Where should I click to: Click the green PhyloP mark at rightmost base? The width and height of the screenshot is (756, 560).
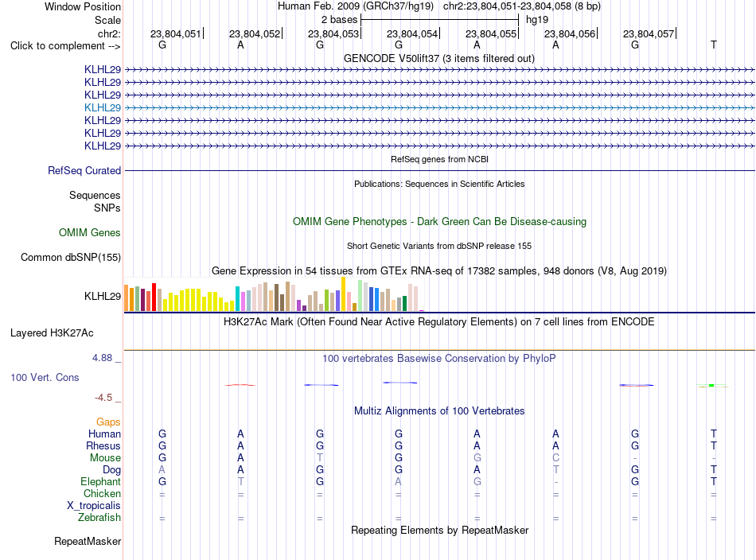712,386
